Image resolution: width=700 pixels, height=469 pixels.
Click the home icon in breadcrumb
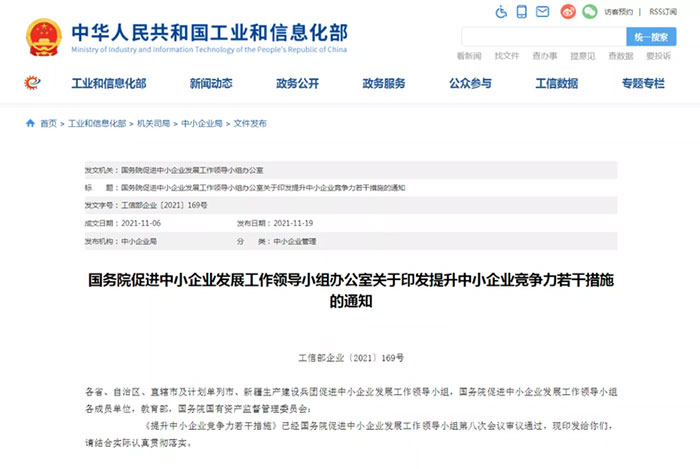[30, 123]
